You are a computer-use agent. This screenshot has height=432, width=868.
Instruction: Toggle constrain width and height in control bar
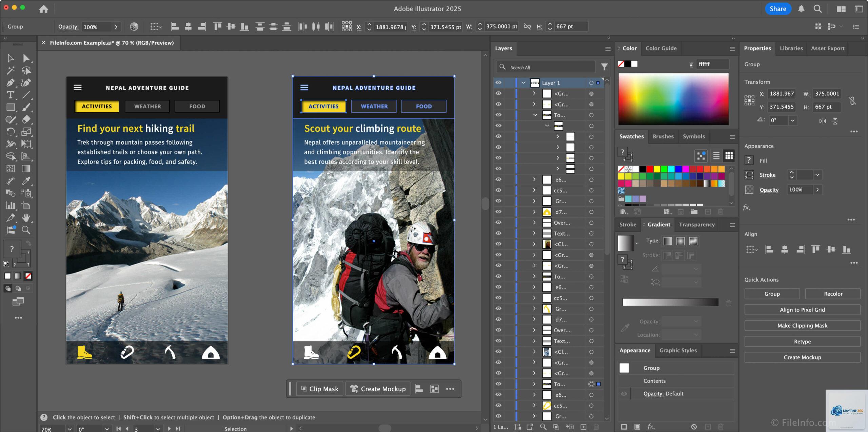coord(527,26)
